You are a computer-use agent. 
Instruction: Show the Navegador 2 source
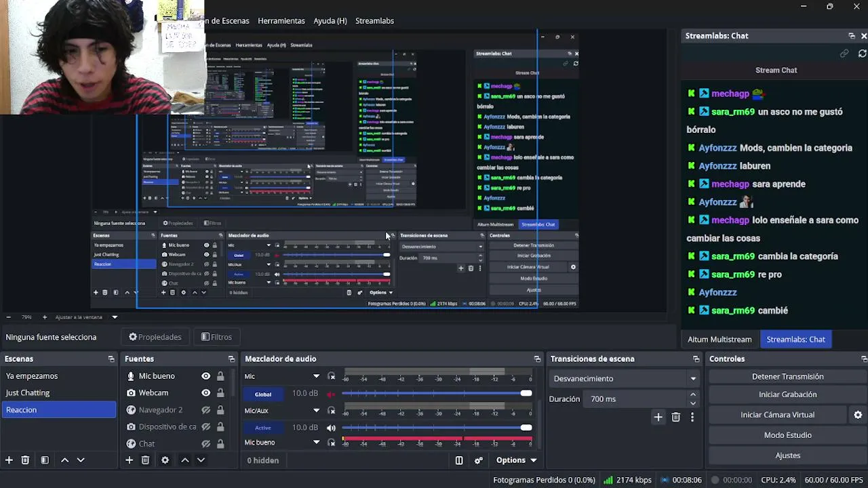coord(205,410)
